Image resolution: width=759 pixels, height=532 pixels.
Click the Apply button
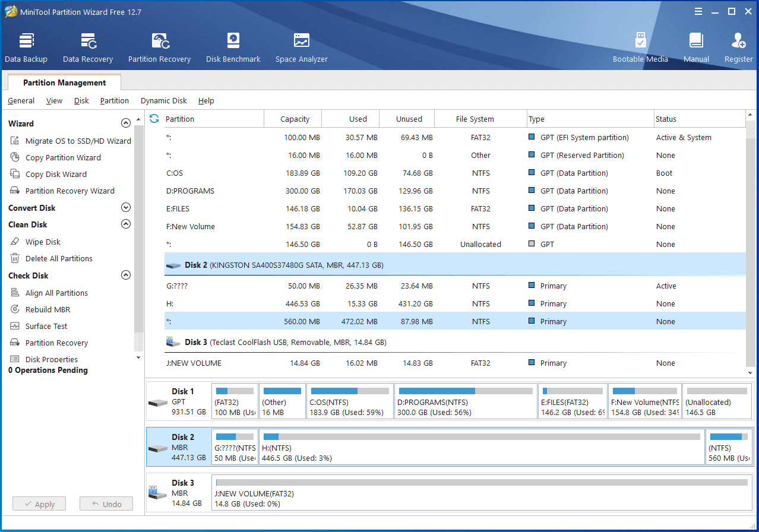39,504
